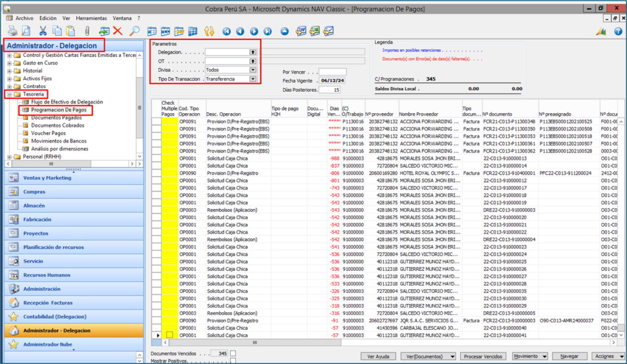Click the Paste clipboard icon

pyautogui.click(x=70, y=31)
